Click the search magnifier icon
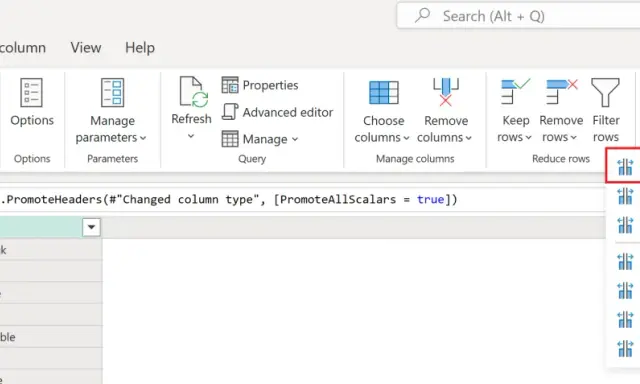The height and width of the screenshot is (384, 640). (x=422, y=16)
